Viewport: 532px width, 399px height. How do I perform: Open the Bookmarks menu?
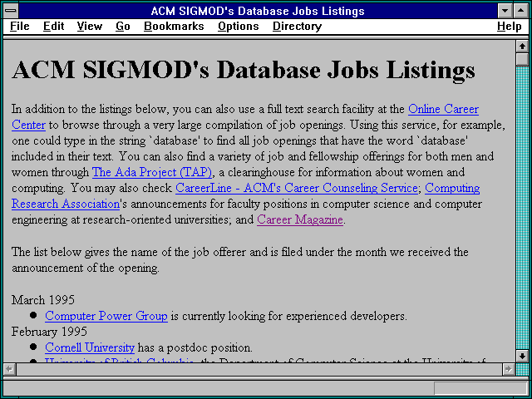174,27
